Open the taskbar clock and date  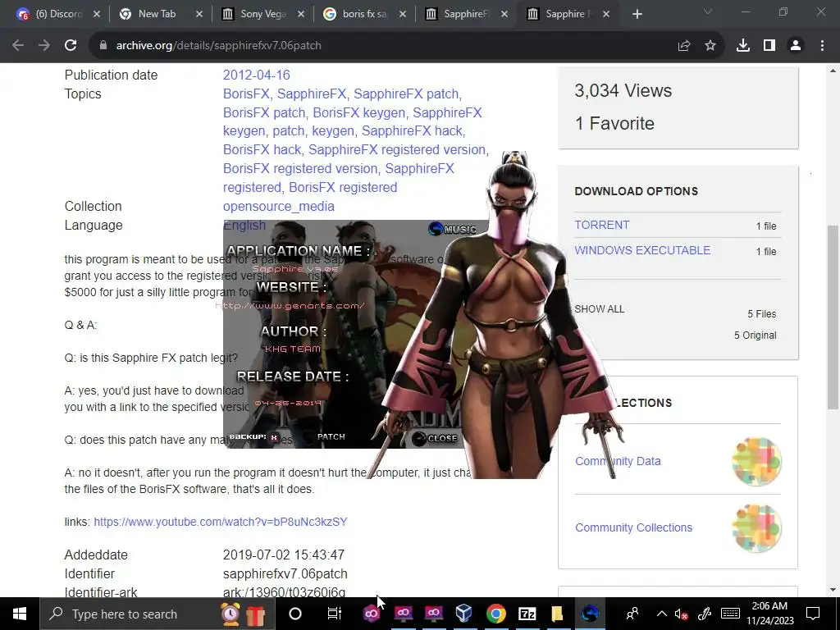tap(769, 614)
